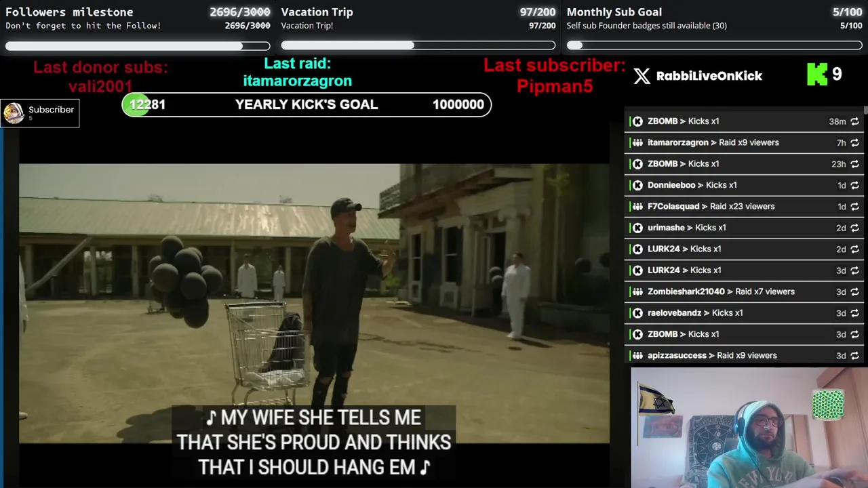Viewport: 868px width, 488px height.
Task: Click the activity feed scrollbar
Action: click(x=865, y=110)
